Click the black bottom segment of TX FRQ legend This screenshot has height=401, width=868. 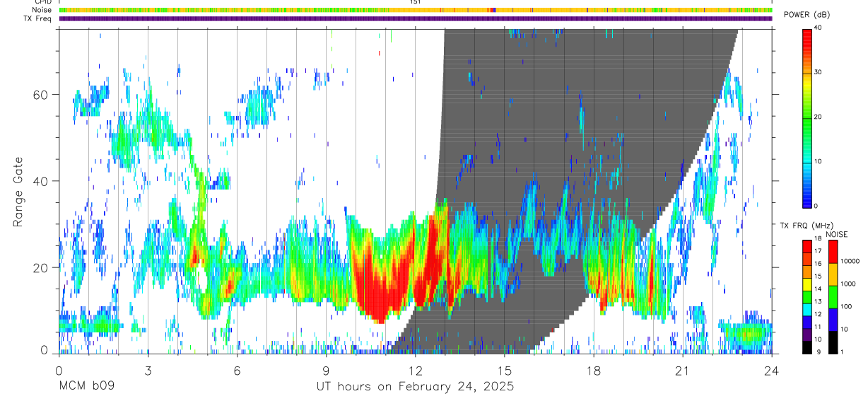(807, 347)
